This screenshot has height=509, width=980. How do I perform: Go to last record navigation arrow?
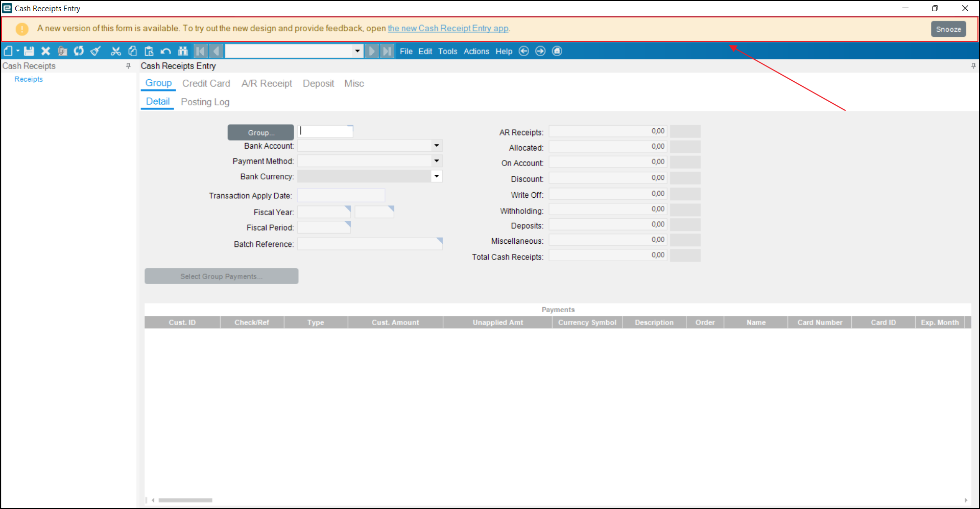coord(388,51)
